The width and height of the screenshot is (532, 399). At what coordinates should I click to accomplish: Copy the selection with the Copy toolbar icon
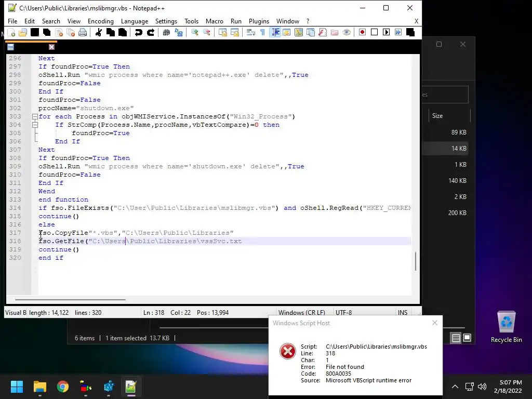(111, 32)
